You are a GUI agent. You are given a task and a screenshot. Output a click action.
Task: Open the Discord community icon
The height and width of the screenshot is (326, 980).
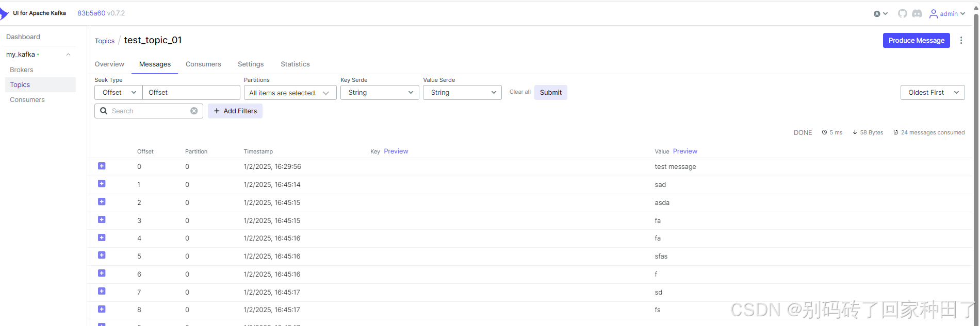click(x=917, y=13)
